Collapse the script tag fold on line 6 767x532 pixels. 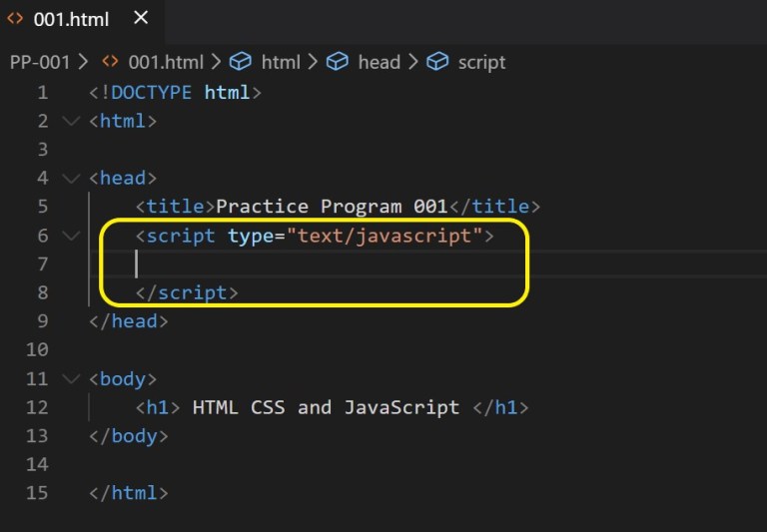[x=72, y=236]
